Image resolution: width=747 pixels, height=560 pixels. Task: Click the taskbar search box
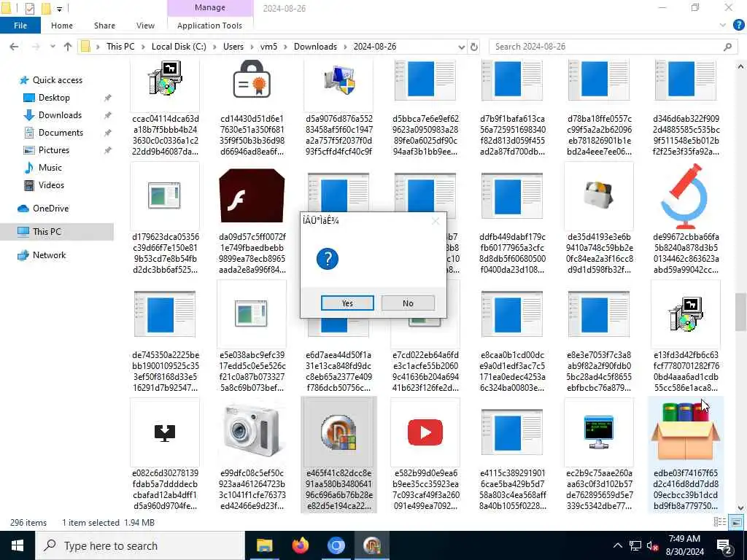(141, 545)
